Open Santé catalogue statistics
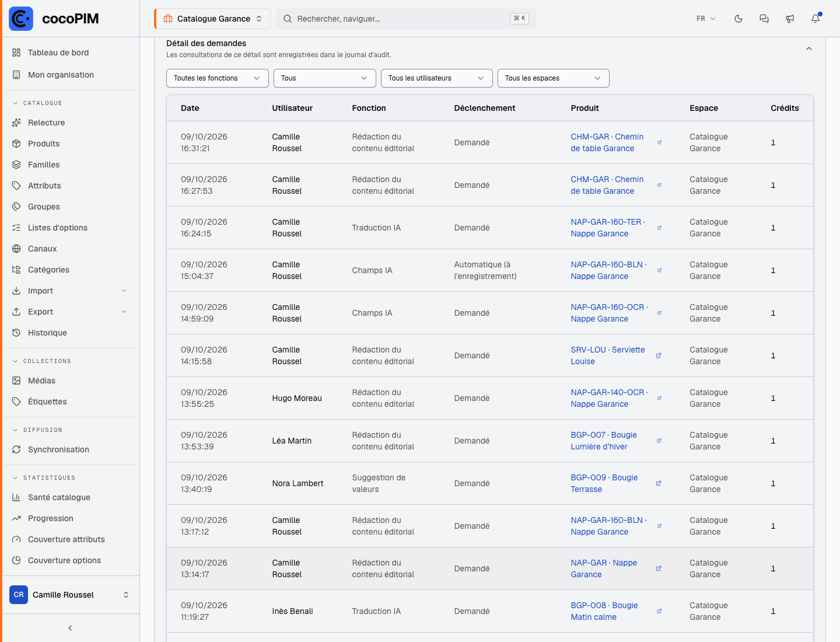 click(x=70, y=497)
